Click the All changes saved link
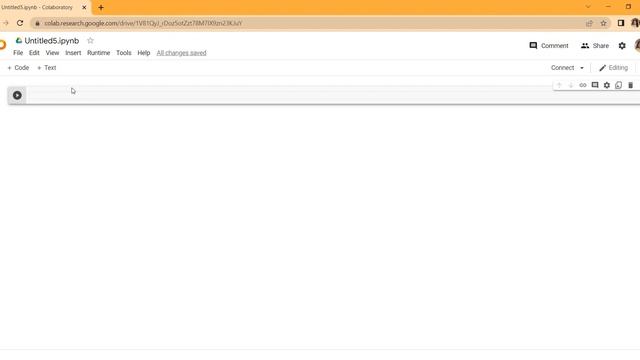The width and height of the screenshot is (640, 360). (x=181, y=53)
